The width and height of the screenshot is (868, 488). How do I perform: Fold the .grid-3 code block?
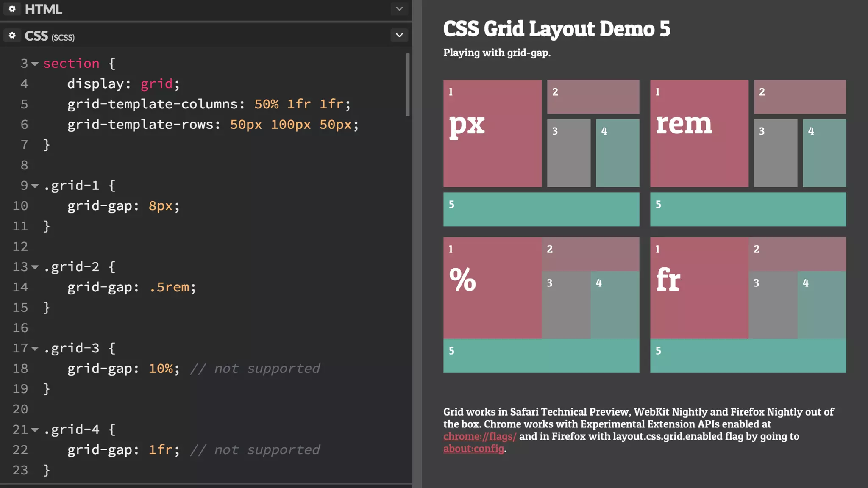coord(35,349)
